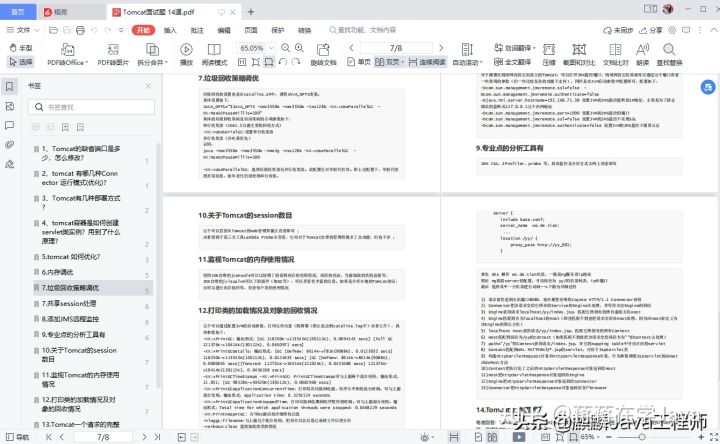Click the delete-bookmark icon in bookmarks panel
The width and height of the screenshot is (720, 444).
(x=80, y=127)
